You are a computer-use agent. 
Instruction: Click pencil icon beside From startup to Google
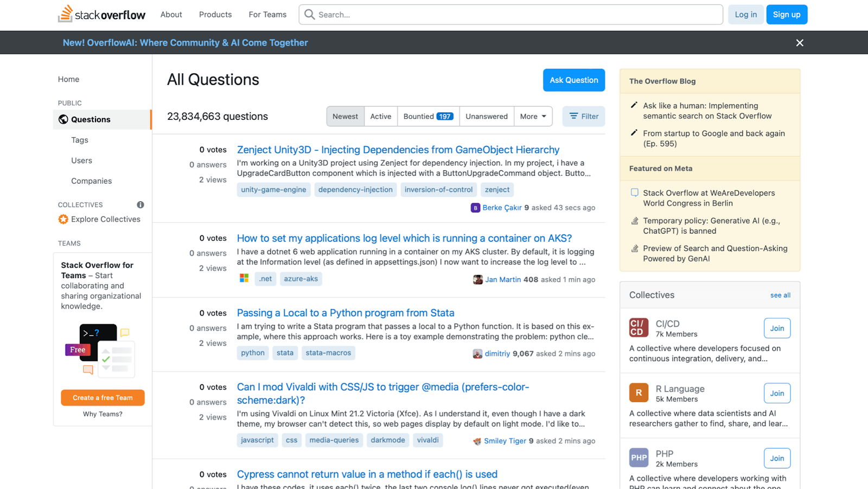coord(634,133)
